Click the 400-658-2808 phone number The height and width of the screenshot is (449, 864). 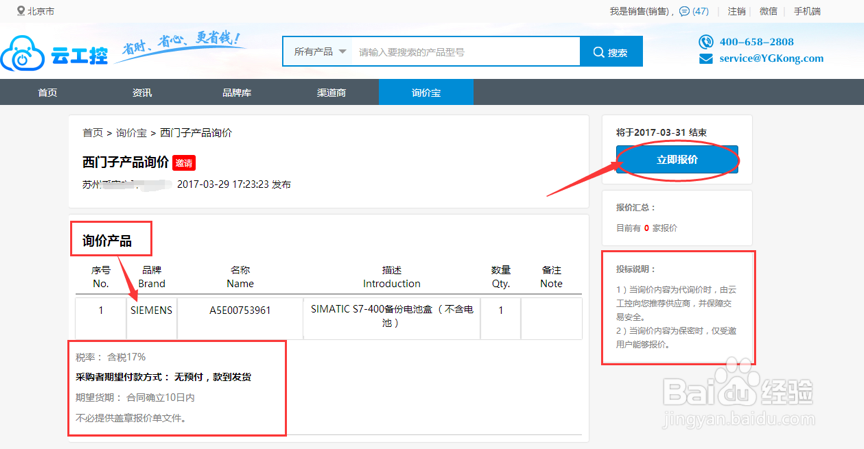point(757,42)
